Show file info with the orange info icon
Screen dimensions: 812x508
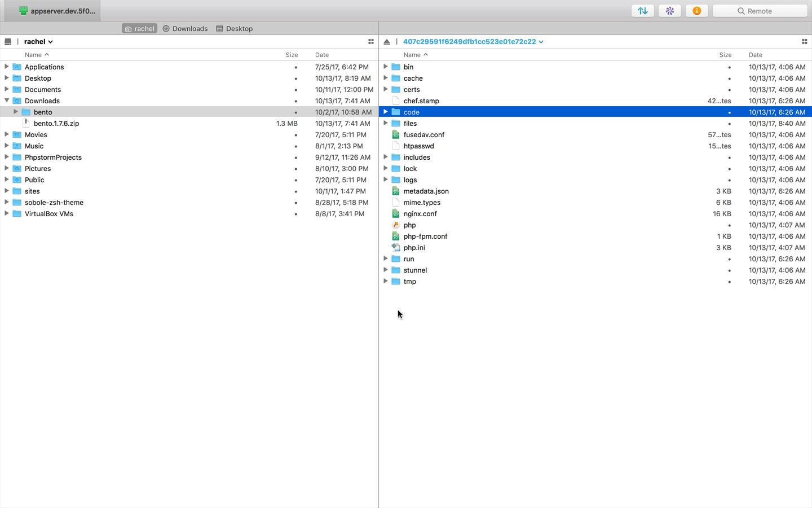696,10
